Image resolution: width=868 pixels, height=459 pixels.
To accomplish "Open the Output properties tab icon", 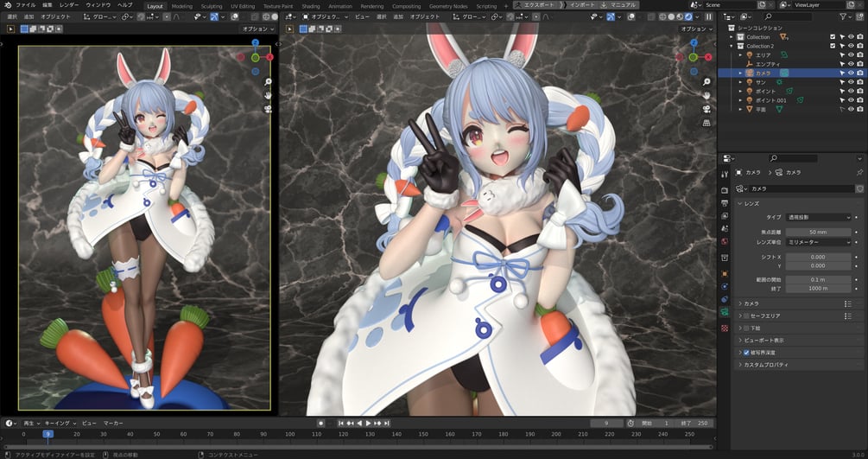I will pos(725,203).
